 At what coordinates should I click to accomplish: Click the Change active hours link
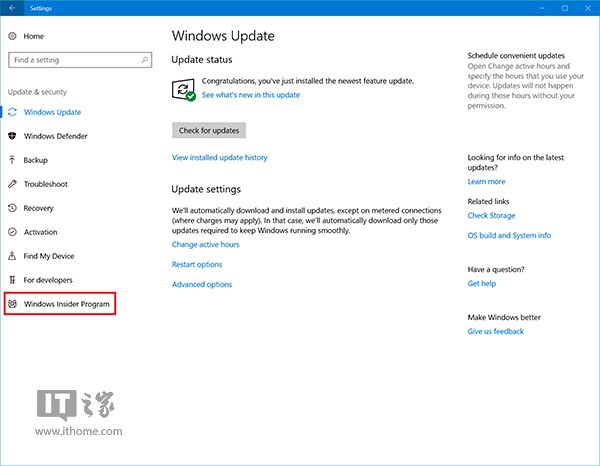coord(205,244)
